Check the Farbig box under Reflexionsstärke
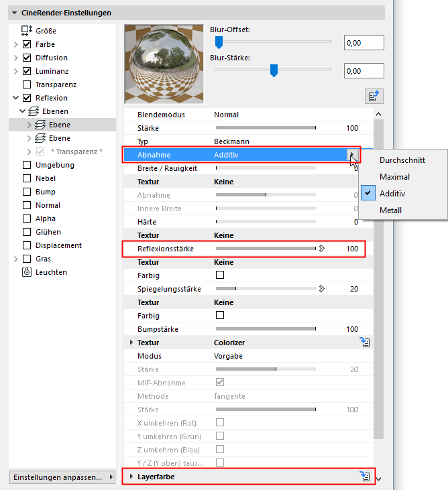Image resolution: width=448 pixels, height=490 pixels. coord(220,275)
